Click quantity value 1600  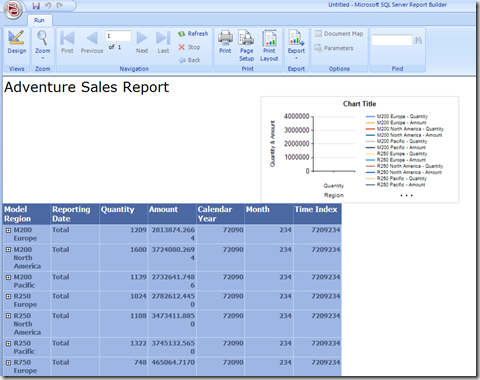click(138, 250)
